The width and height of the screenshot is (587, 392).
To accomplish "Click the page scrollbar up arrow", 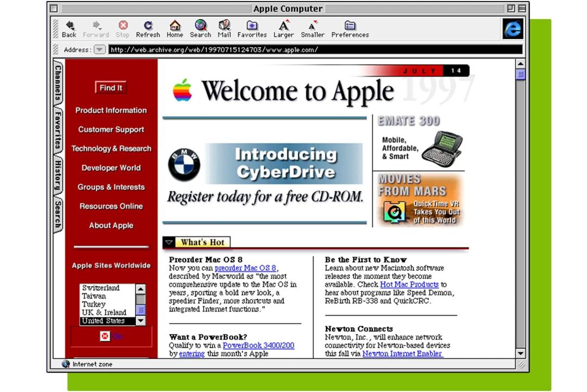I will 520,64.
